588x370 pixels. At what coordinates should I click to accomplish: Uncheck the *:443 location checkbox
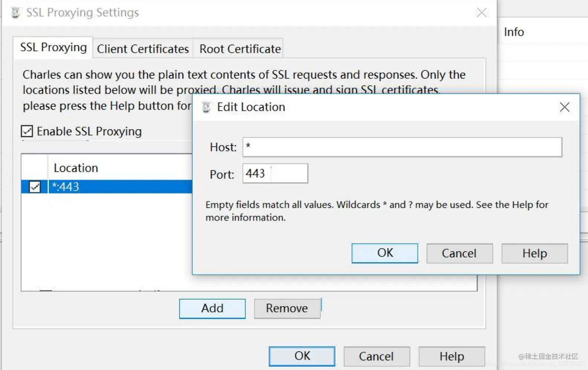point(35,186)
